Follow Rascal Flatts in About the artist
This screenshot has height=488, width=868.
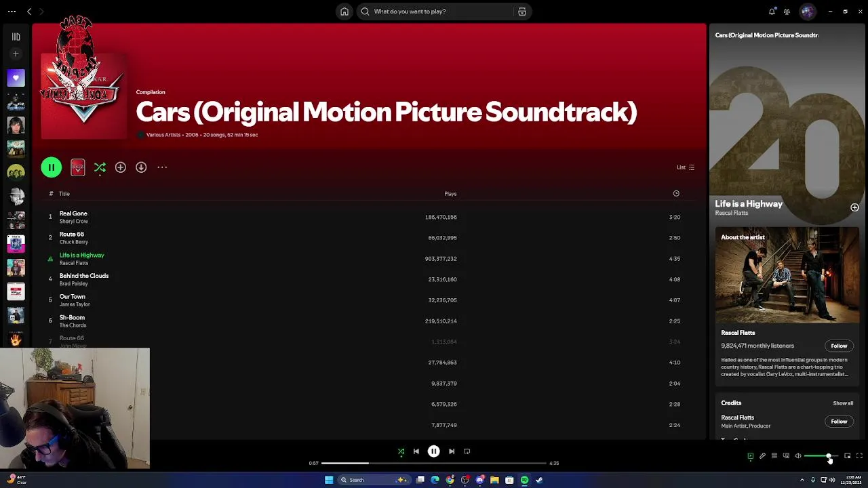(839, 346)
